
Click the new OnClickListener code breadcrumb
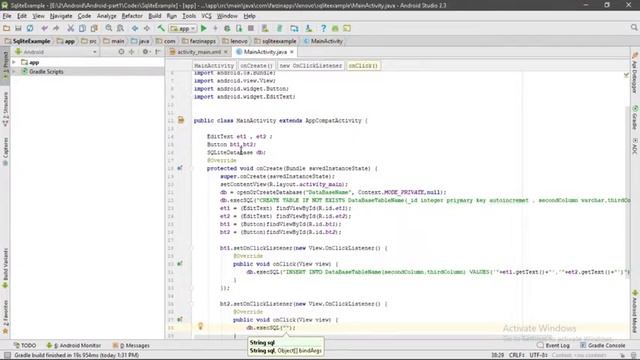pos(310,65)
